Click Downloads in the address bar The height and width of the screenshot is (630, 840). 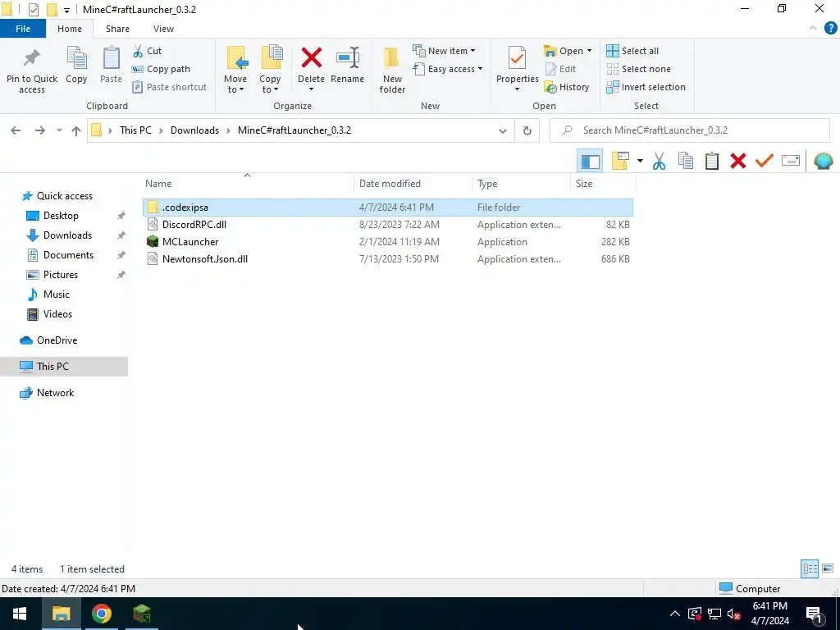click(194, 130)
